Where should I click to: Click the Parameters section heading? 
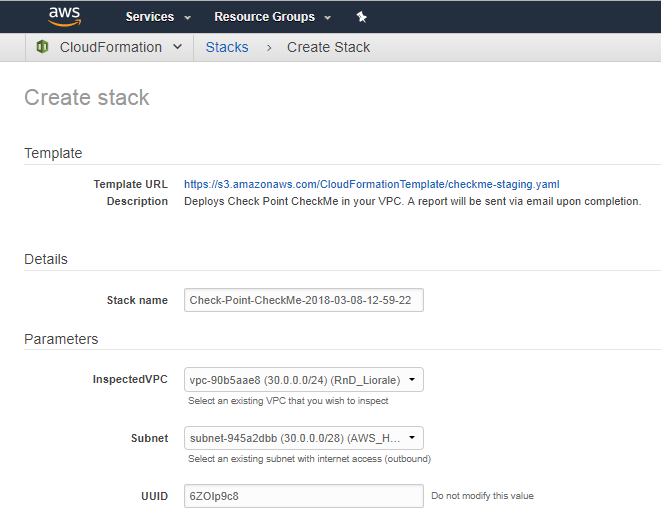pos(61,339)
